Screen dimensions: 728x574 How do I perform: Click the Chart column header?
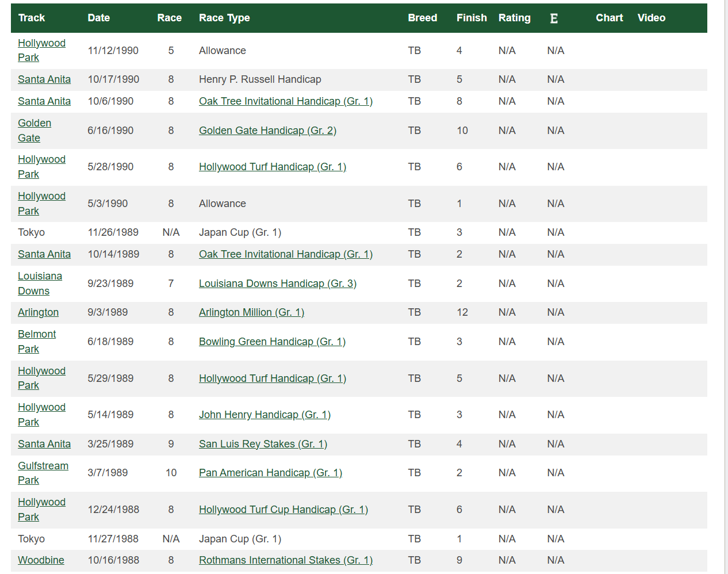(x=609, y=18)
